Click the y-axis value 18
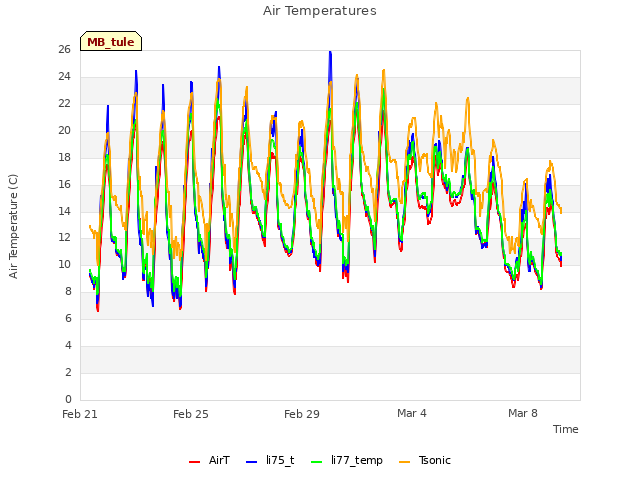640x480 pixels. (64, 157)
